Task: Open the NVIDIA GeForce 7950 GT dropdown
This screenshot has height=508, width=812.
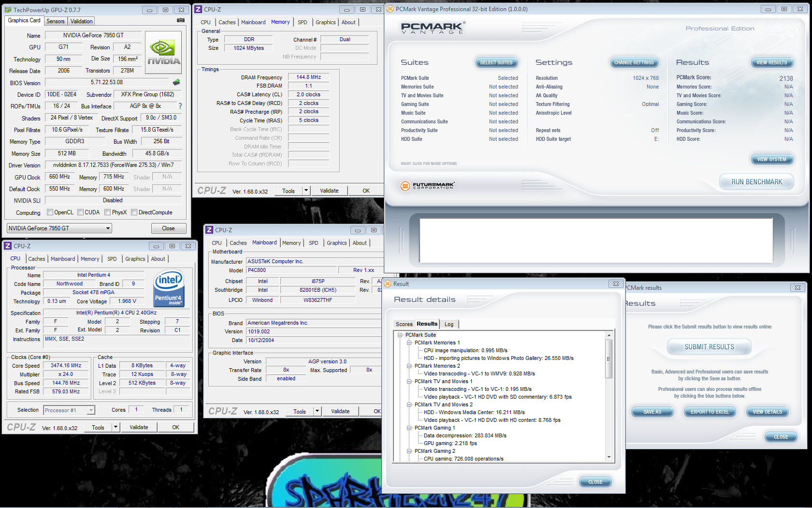Action: click(x=59, y=228)
